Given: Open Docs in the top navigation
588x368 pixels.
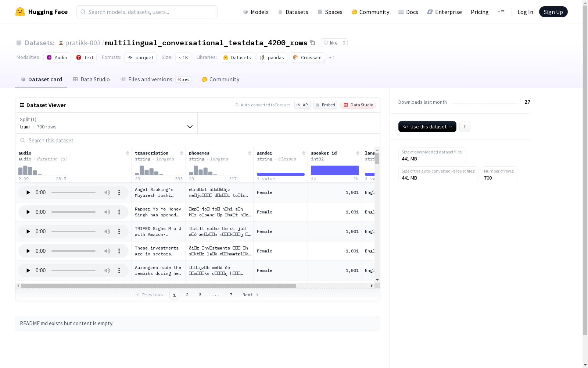Looking at the screenshot, I should [408, 12].
